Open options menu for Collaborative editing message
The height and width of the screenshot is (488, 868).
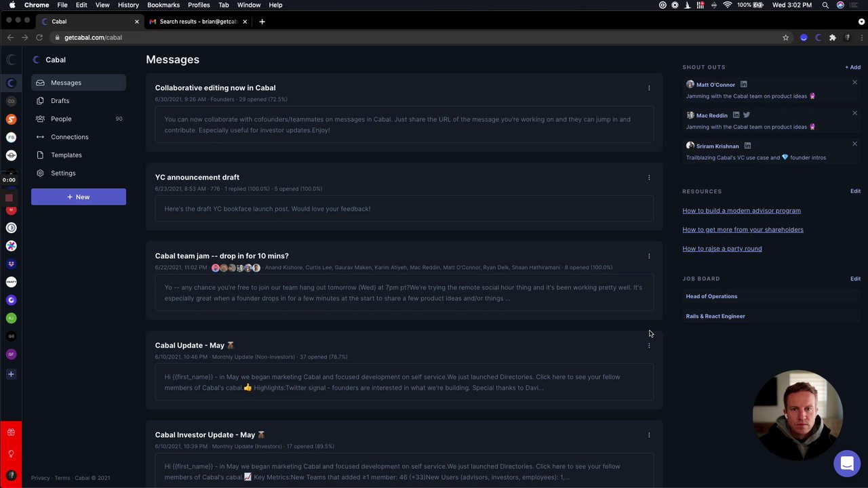tap(649, 88)
